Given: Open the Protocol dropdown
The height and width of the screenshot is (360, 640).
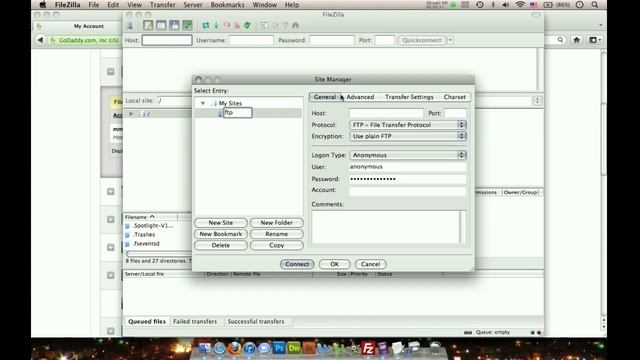Looking at the screenshot, I should 408,125.
